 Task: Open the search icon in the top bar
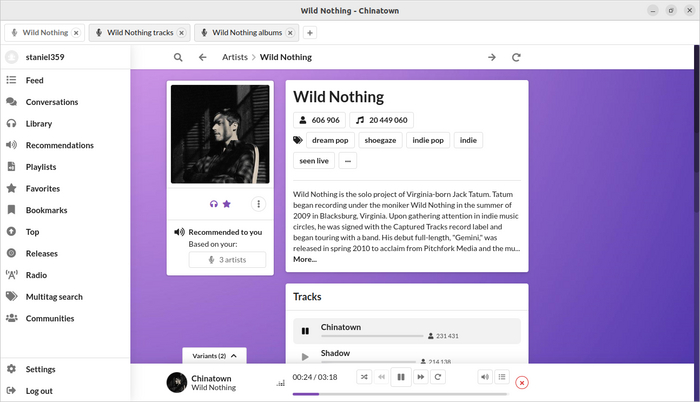(178, 57)
